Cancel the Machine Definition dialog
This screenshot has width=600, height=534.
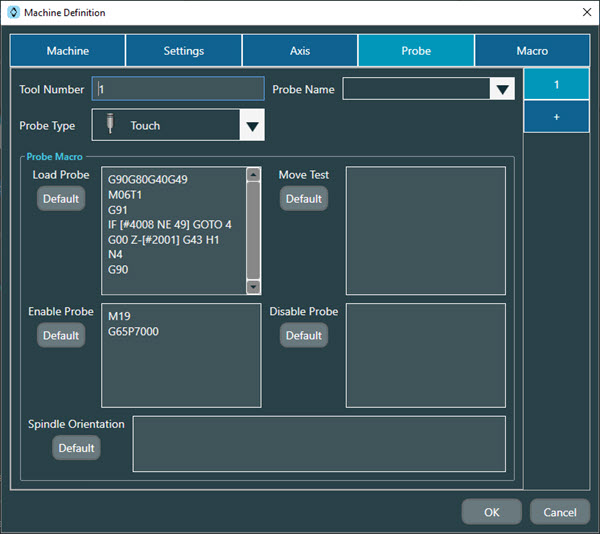pos(559,512)
